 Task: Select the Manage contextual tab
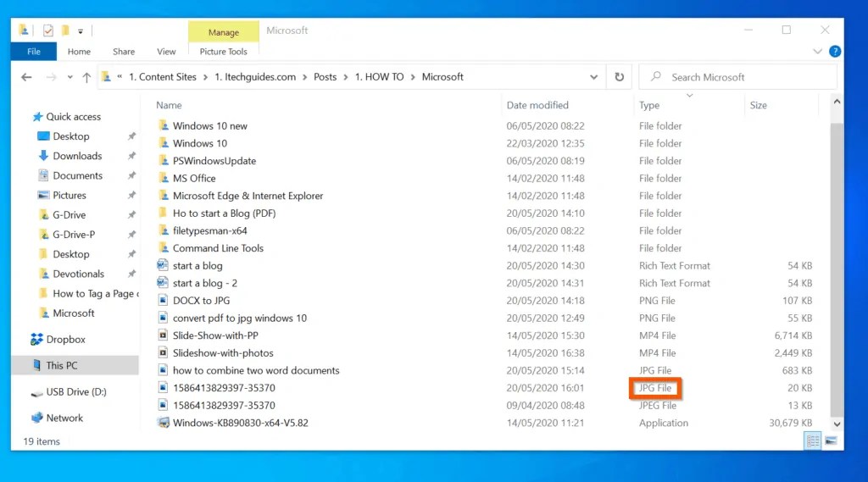(x=224, y=32)
